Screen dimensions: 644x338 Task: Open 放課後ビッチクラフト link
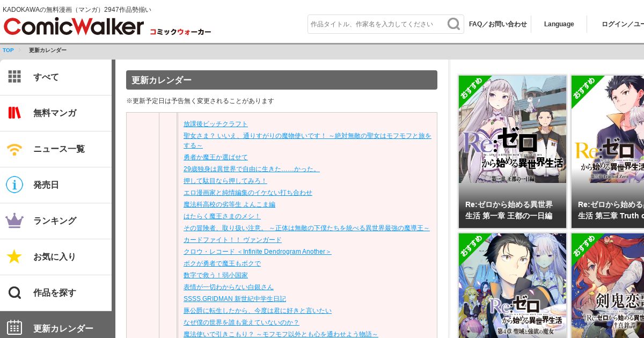pos(216,124)
